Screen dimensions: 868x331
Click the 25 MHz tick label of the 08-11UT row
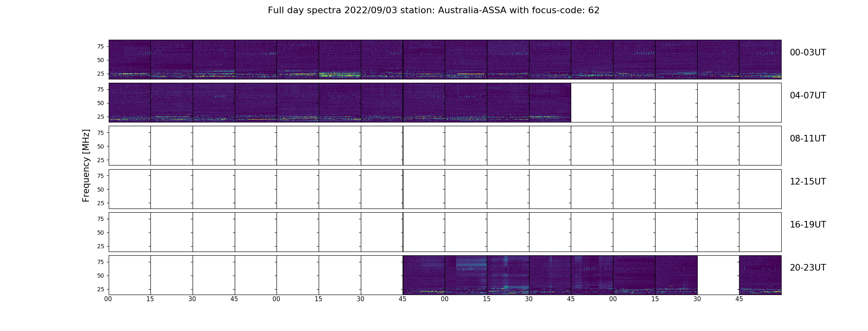(x=100, y=160)
